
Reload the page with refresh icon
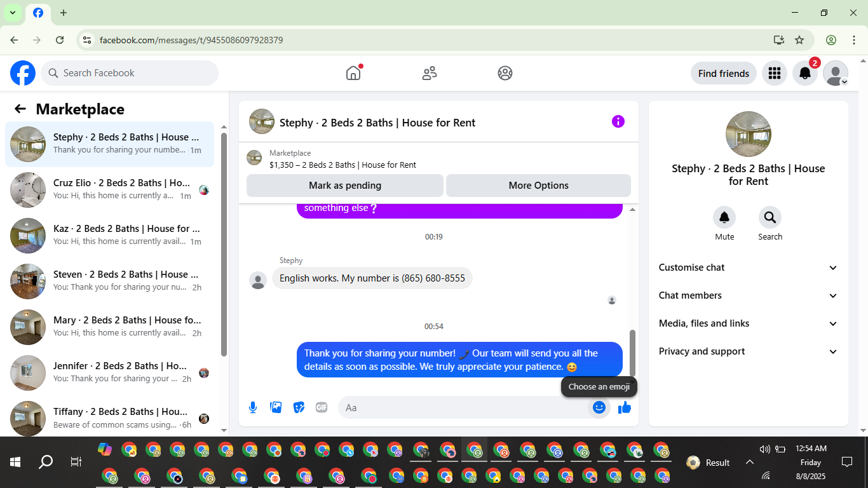60,40
